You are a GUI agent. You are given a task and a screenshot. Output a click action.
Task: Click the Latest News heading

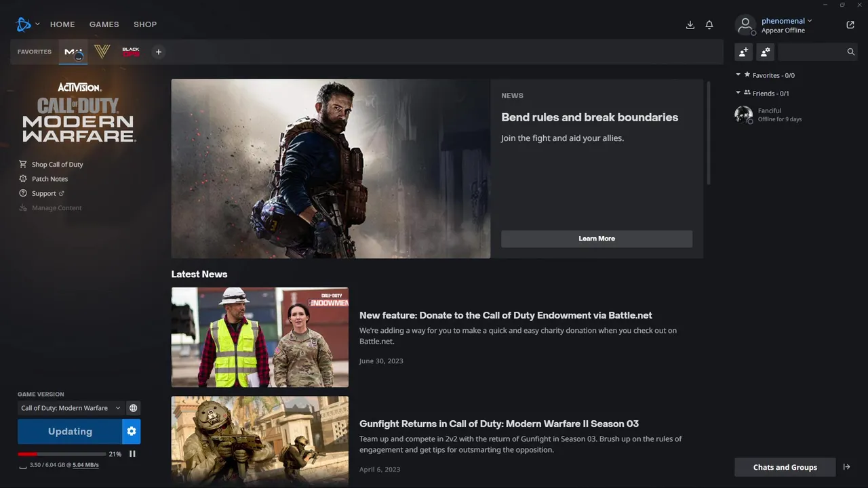[x=199, y=274]
